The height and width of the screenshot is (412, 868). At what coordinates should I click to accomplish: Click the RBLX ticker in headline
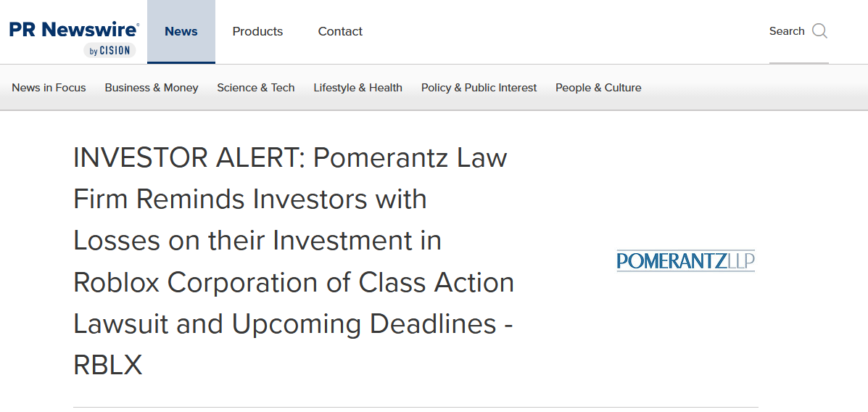point(108,366)
